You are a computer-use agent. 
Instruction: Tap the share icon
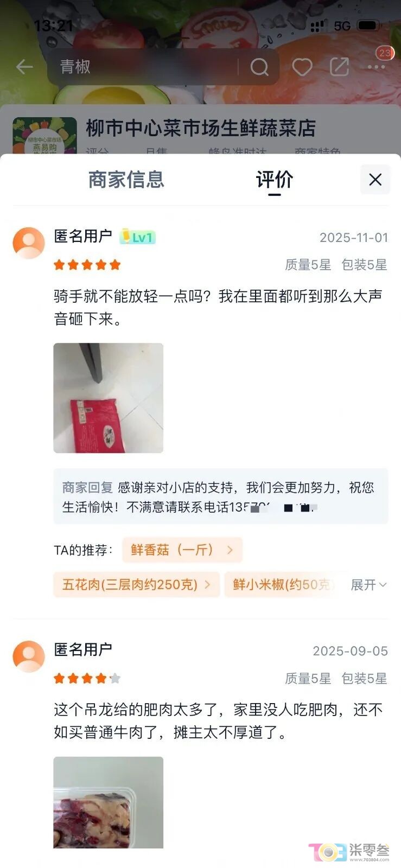pyautogui.click(x=339, y=67)
